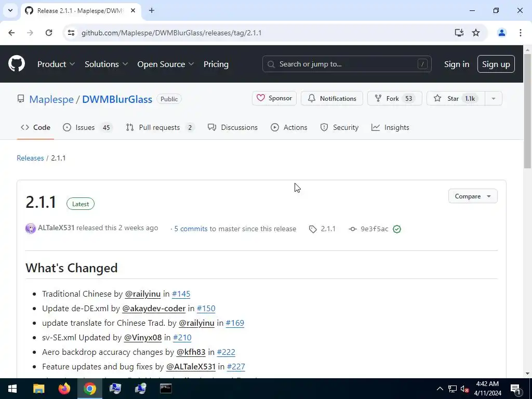Open @railyinu profile on Traditional Chinese line
Image resolution: width=532 pixels, height=399 pixels.
[142, 294]
